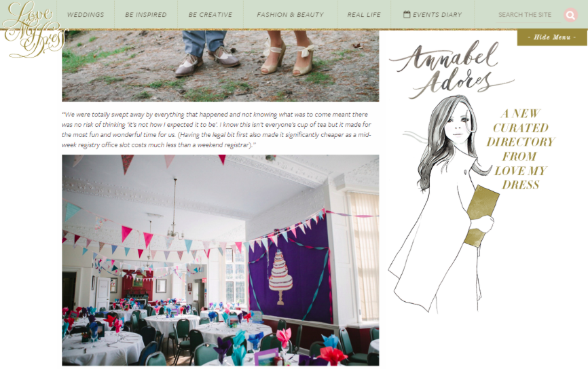Screen dimensions: 588x369
Task: Click the Hide Menu button
Action: [x=552, y=37]
